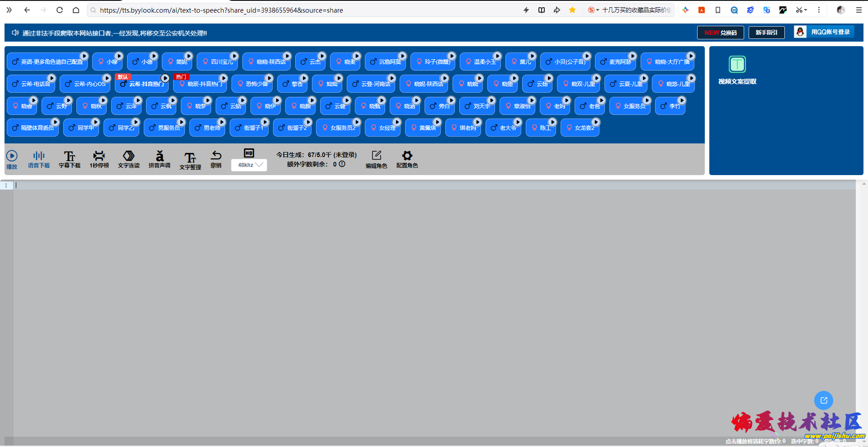This screenshot has width=868, height=447.
Task: Click the 字幕下载 subtitle download icon
Action: coord(69,157)
